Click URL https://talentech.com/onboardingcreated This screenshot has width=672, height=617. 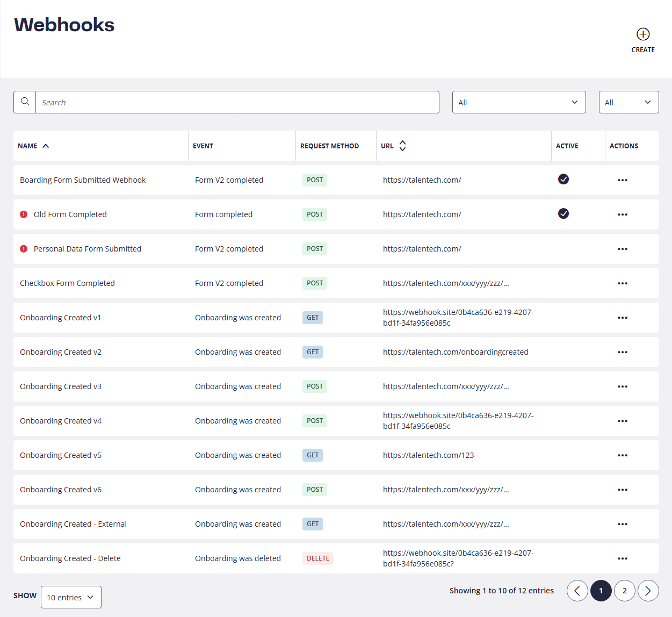point(456,352)
